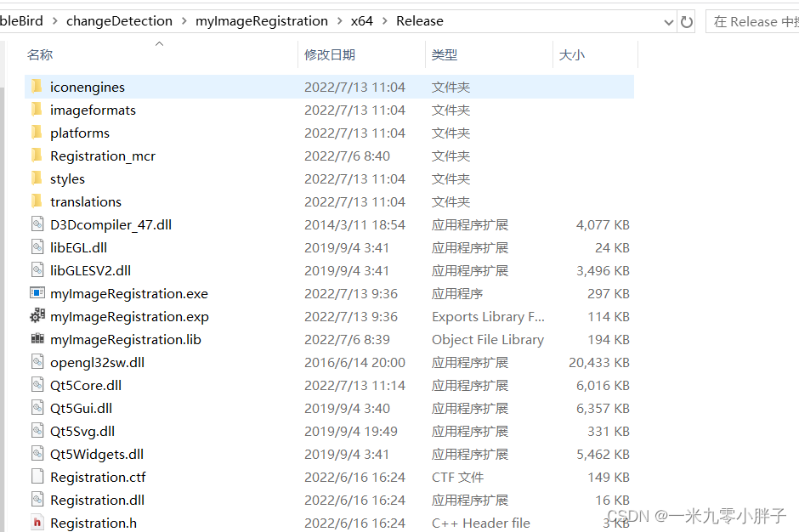Click the opengl32sw.dll file icon

(37, 362)
